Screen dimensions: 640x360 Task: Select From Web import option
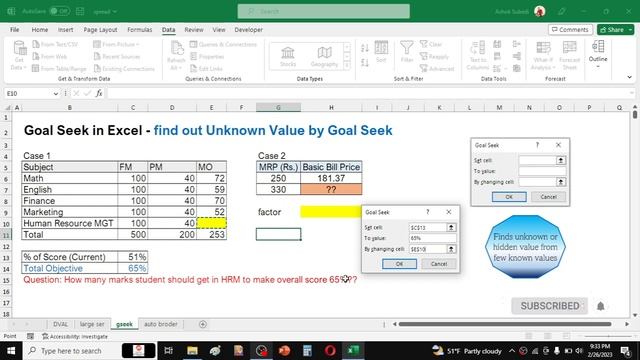[50, 56]
